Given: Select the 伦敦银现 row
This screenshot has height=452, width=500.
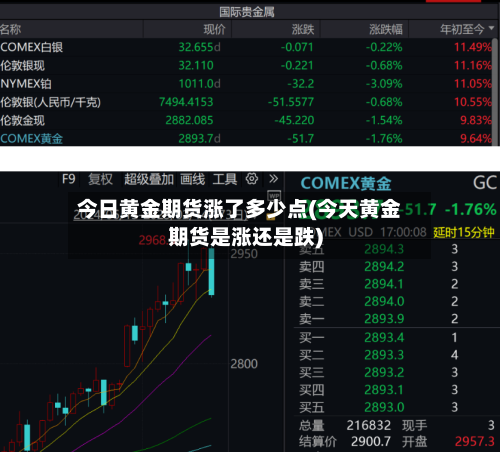Looking at the screenshot, I should pyautogui.click(x=247, y=65).
